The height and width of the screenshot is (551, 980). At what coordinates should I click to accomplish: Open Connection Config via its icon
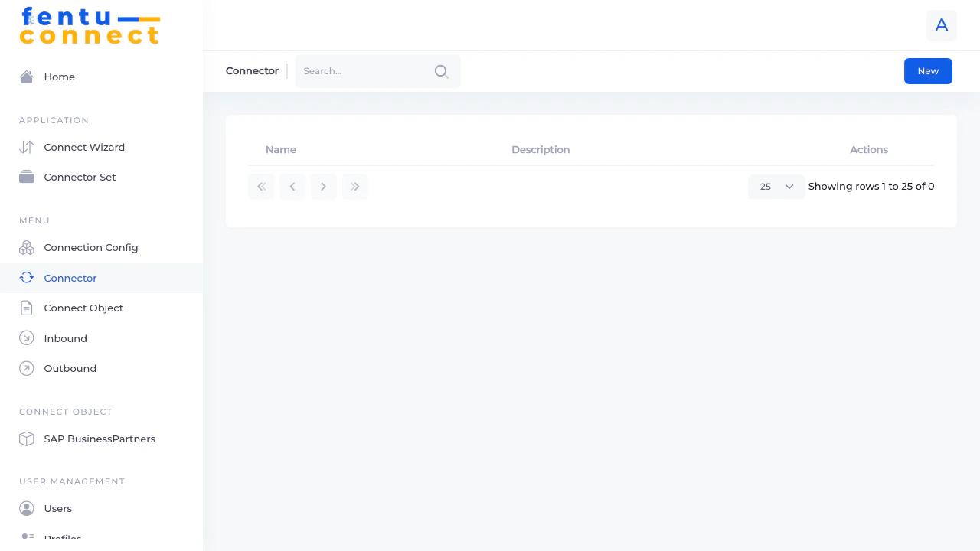26,247
